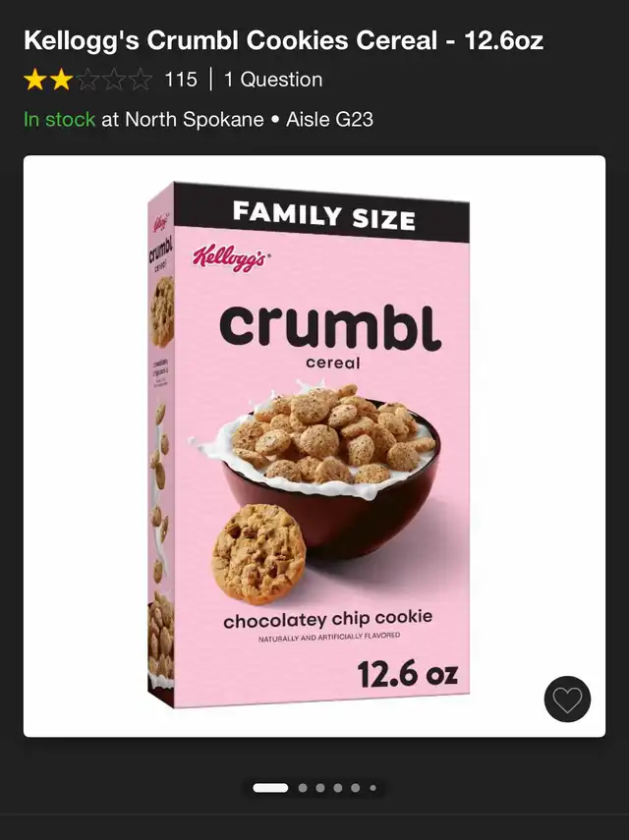Screen dimensions: 629x840
Task: Go to the fourth carousel dot
Action: [x=337, y=788]
